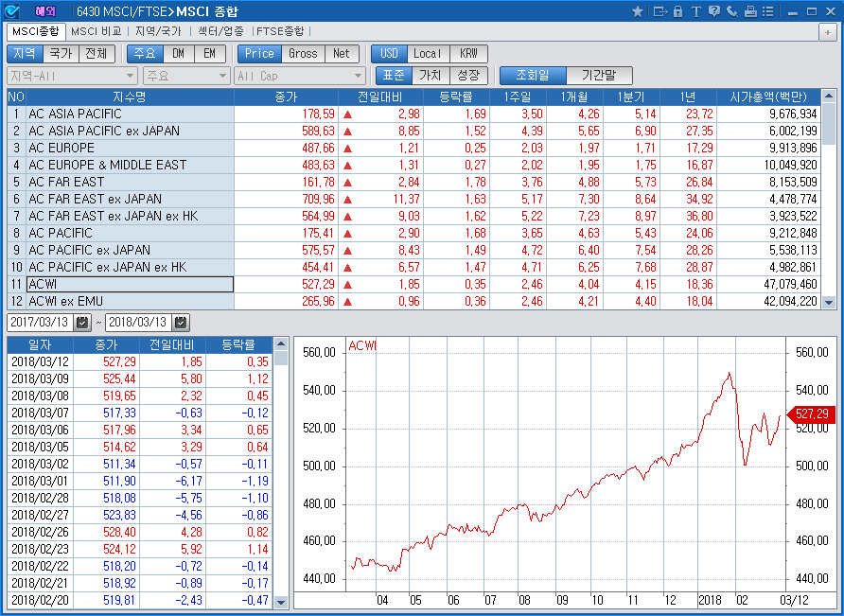Select the EM market toggle
844x616 pixels.
[208, 54]
